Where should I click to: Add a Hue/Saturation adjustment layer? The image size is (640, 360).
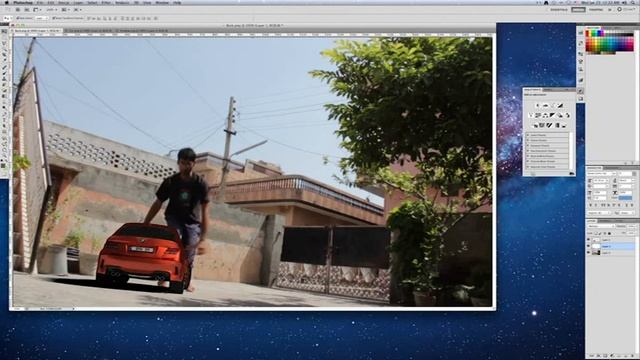[538, 115]
